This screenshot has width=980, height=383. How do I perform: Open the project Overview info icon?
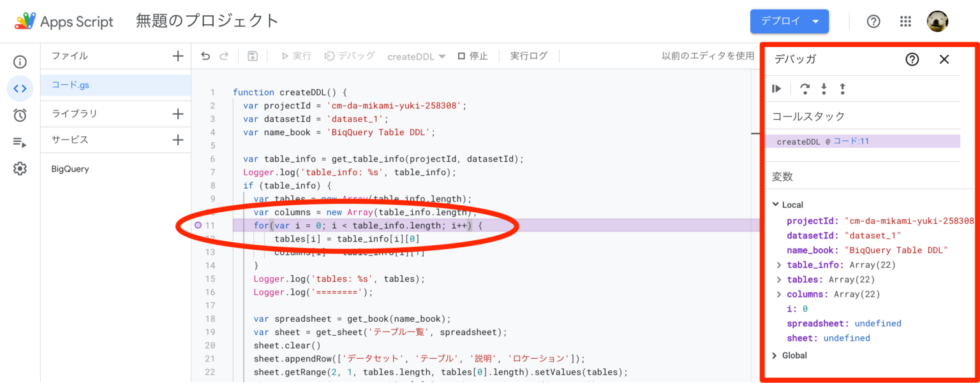coord(19,61)
